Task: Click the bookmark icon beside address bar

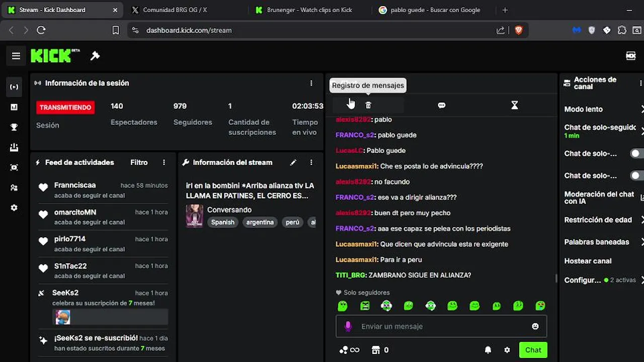Action: coord(116,30)
